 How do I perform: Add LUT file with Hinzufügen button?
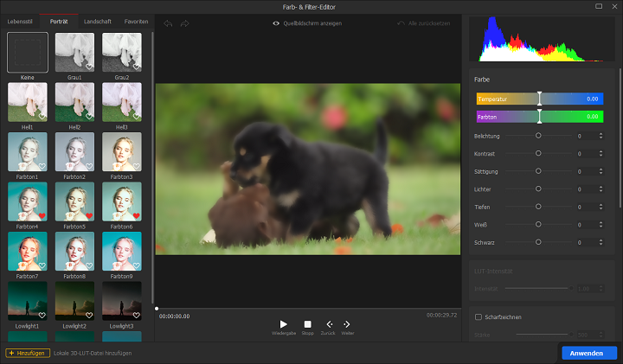[x=28, y=353]
